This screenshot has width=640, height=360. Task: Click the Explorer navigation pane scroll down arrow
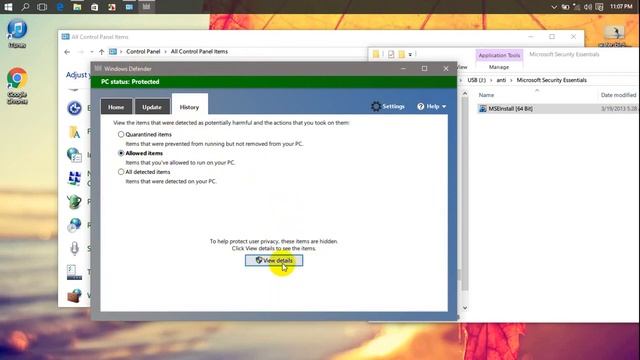coord(464,308)
